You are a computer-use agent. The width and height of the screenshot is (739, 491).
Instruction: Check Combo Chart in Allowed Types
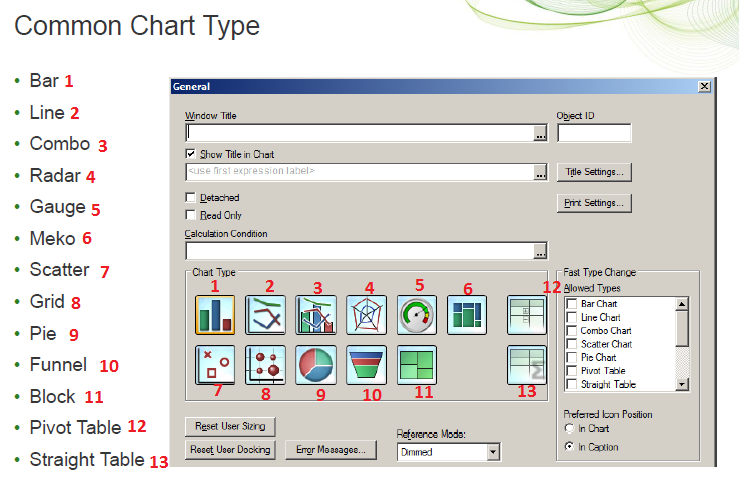point(572,330)
